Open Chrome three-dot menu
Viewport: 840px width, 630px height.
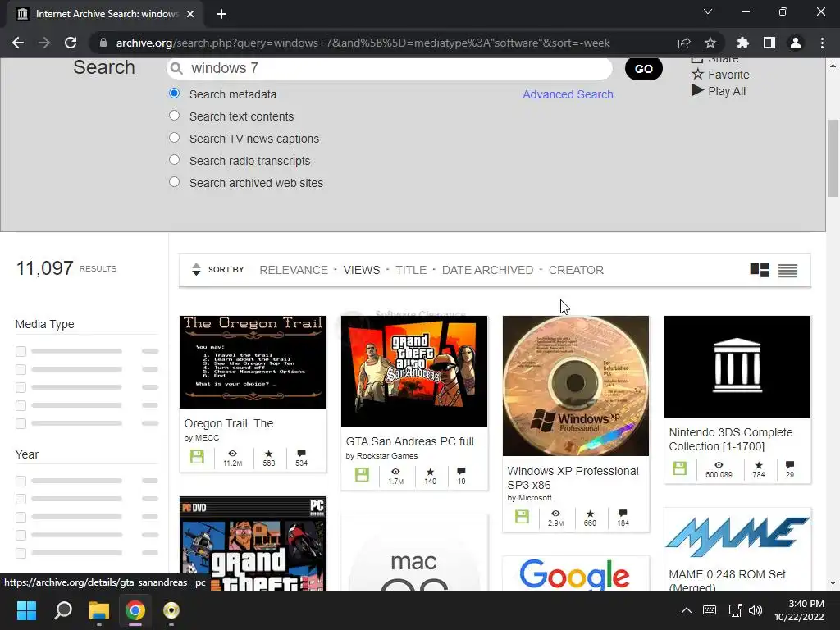click(822, 43)
